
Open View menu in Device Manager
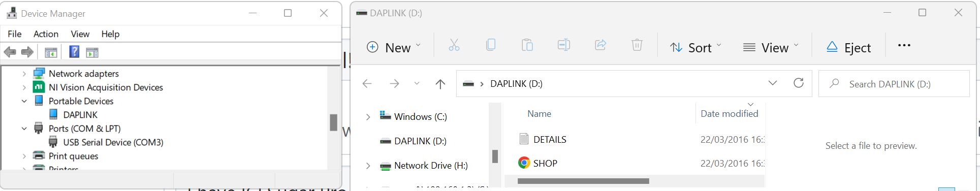click(x=80, y=34)
